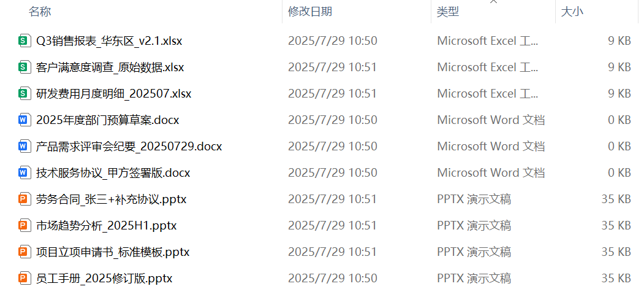
Task: Select the file name 市场趋势分析_2025H1.pptx
Action: 107,226
